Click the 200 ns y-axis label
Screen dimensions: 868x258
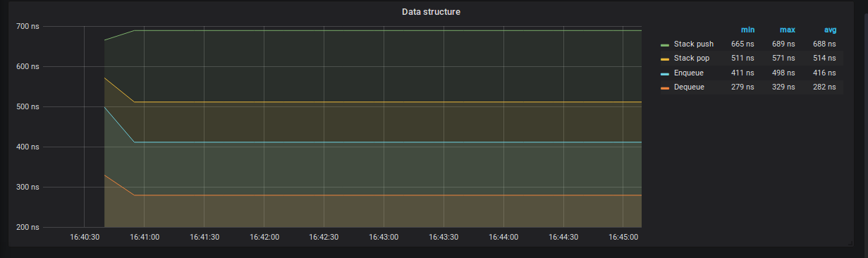pos(27,227)
